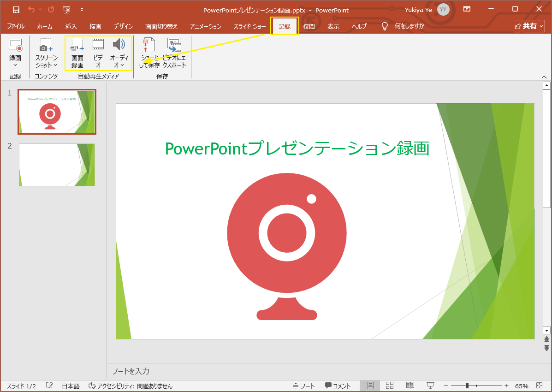The image size is (552, 392).
Task: Switch to the アニメーション tab
Action: click(205, 26)
